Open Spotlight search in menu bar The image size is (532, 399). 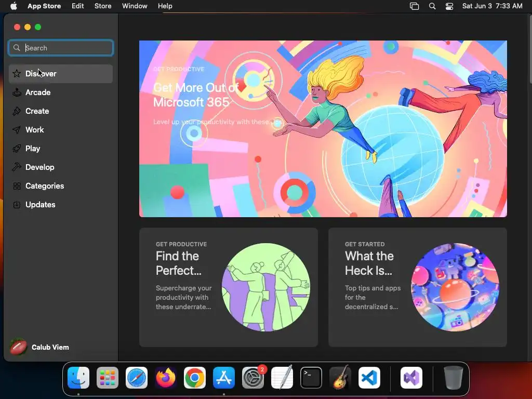432,6
